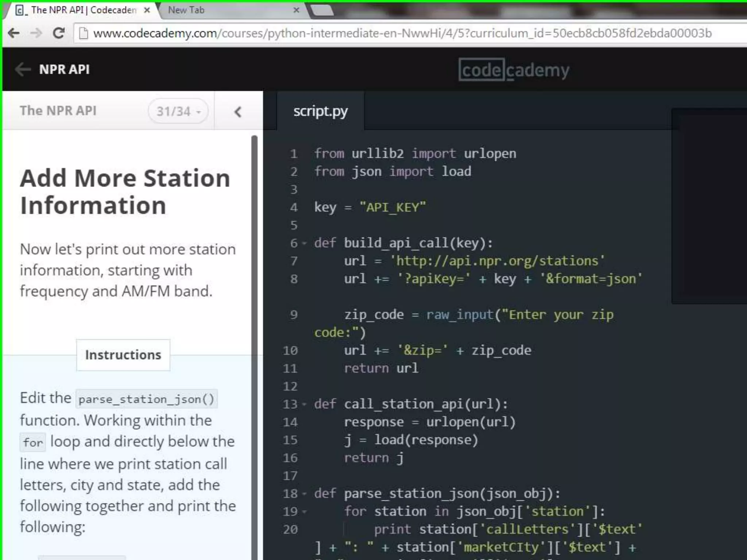Close the New Tab tab

click(297, 10)
